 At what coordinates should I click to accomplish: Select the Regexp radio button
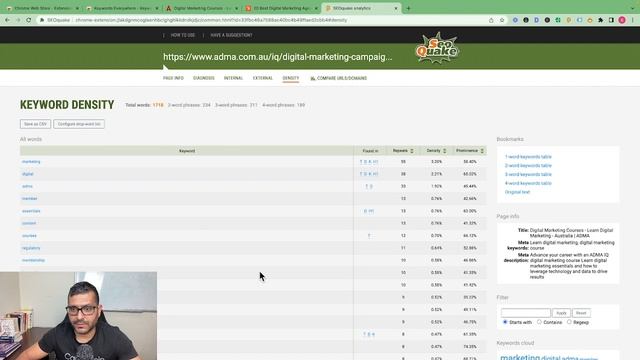click(569, 322)
